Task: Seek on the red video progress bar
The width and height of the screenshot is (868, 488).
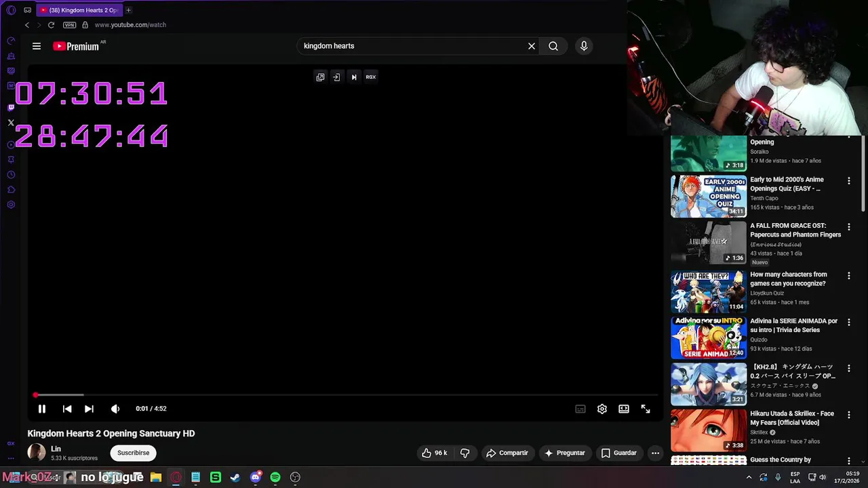Action: 346,394
